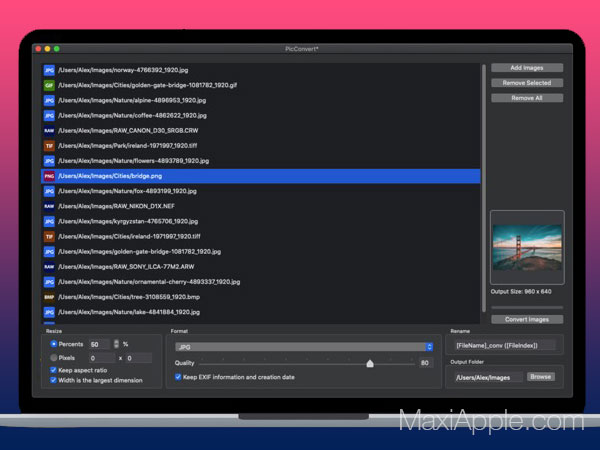Select Nature/fox-4893199_1920.jpg file name
This screenshot has width=600, height=450.
[127, 191]
